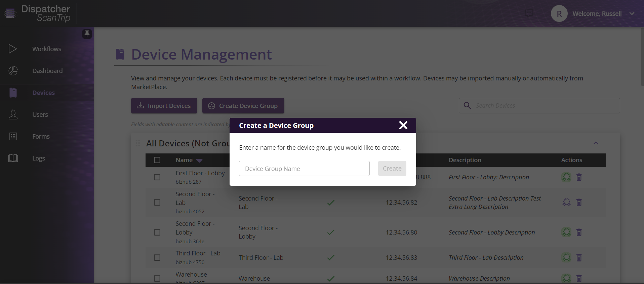Click the Description column header
This screenshot has height=284, width=644.
(465, 160)
